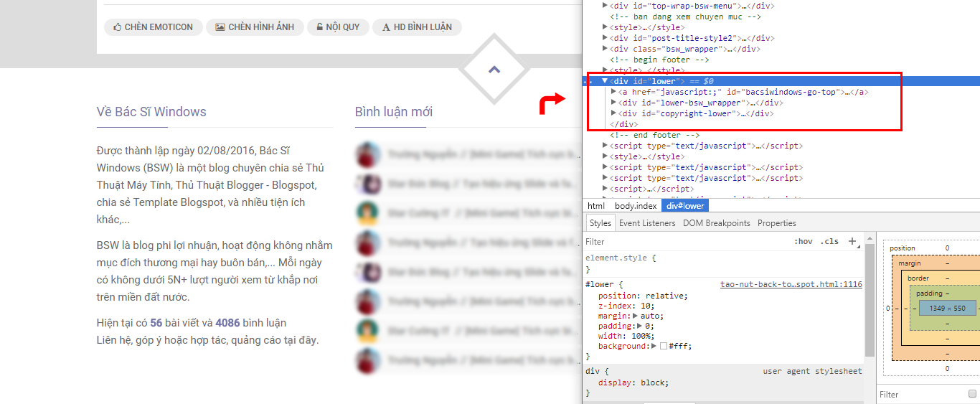Click the back-to-top chevron diamond button

tap(494, 70)
